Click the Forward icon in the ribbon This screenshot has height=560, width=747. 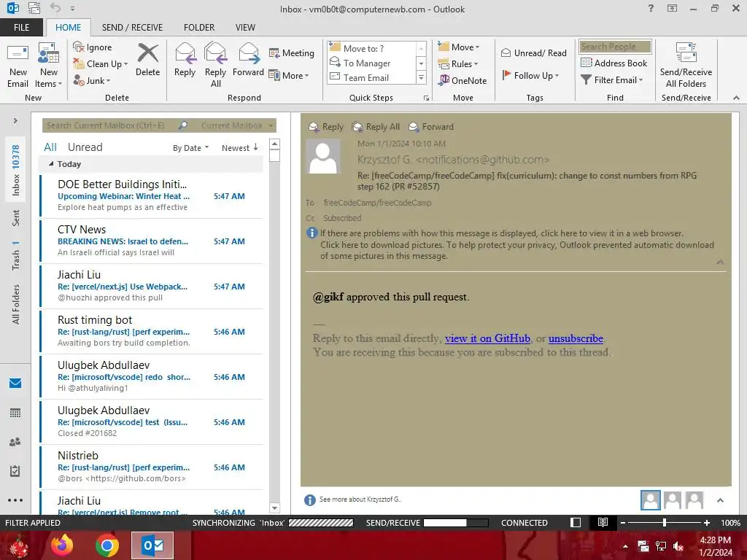tap(248, 53)
